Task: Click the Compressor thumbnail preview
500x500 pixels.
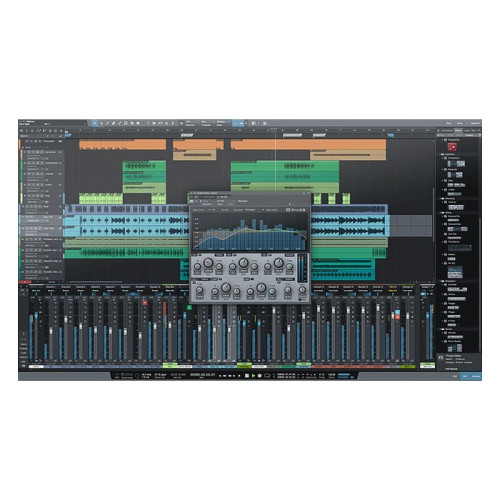Action: point(456,163)
